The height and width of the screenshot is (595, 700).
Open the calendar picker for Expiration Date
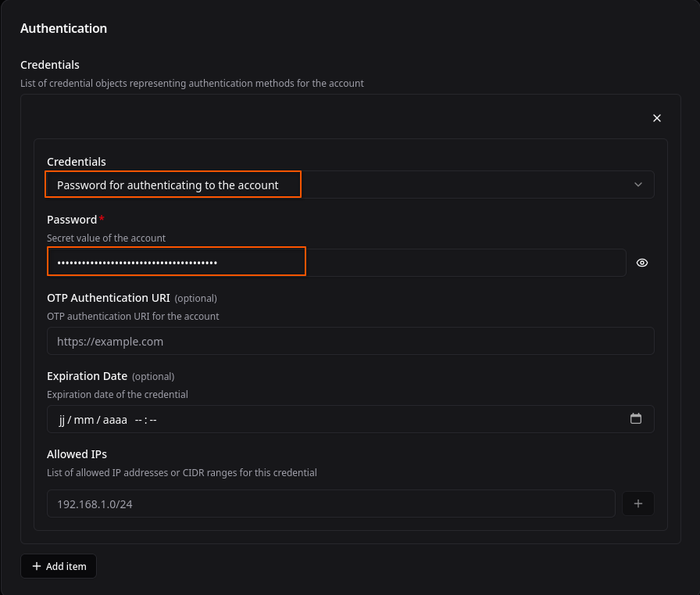(636, 419)
